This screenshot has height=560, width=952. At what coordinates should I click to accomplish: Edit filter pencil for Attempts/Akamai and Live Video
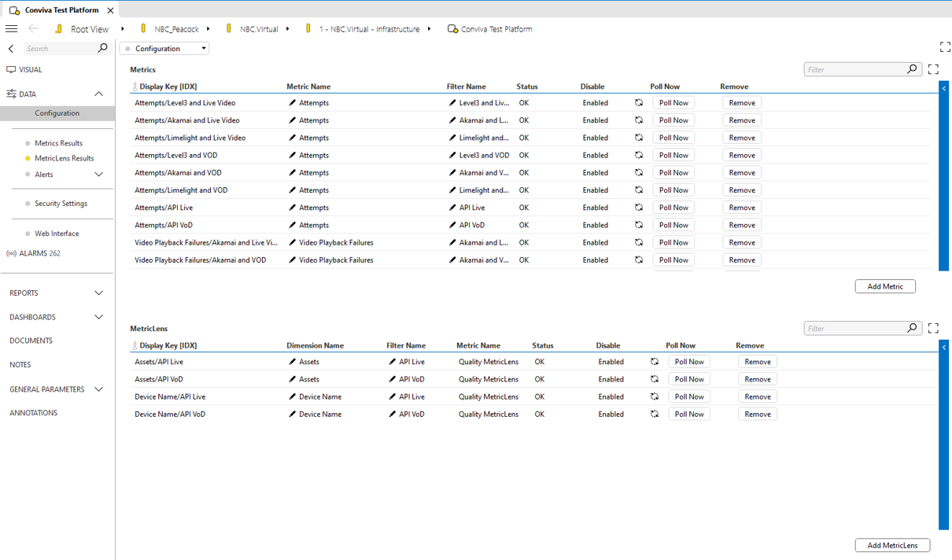pos(452,120)
